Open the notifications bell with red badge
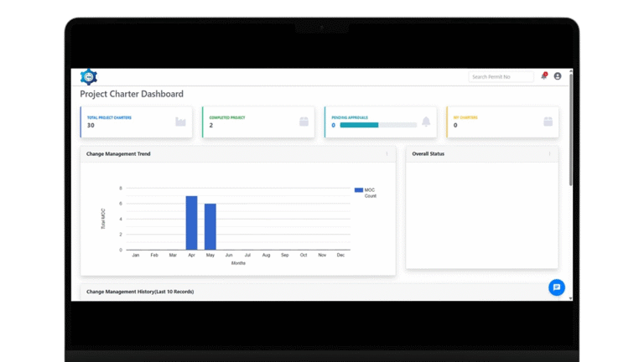The image size is (644, 362). 543,76
